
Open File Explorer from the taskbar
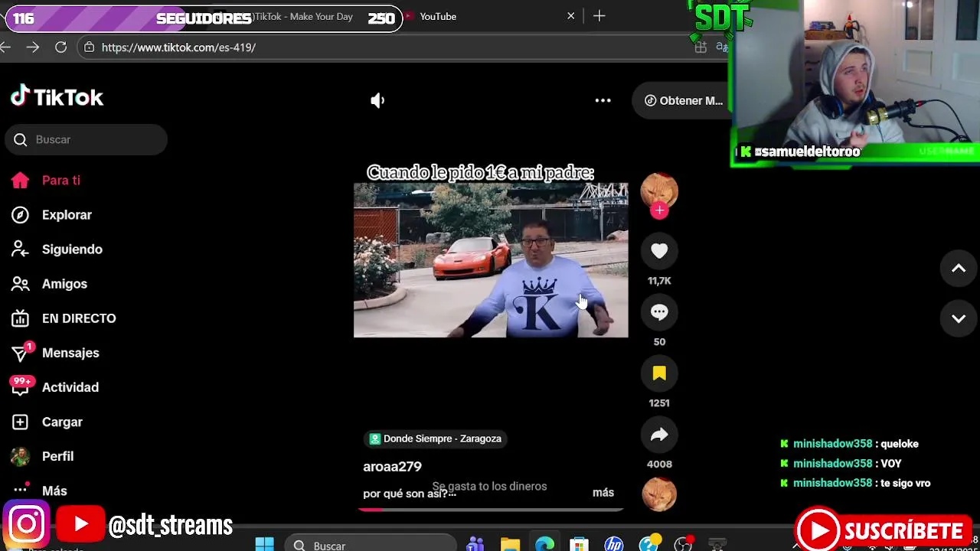(510, 544)
